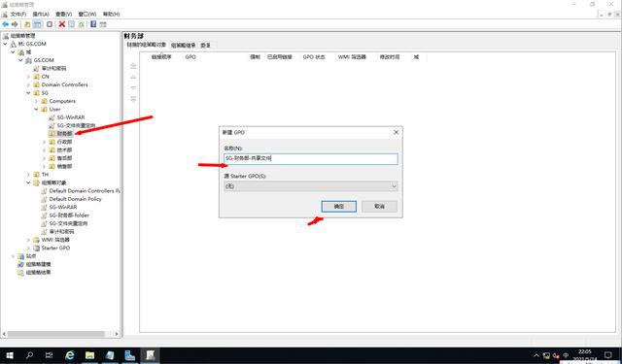Select the 技术部 tree item
Screen dimensions: 622x364
pyautogui.click(x=64, y=150)
